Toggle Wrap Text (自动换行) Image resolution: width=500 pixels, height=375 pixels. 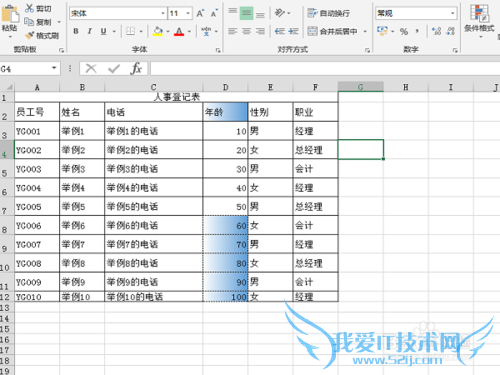click(x=329, y=13)
